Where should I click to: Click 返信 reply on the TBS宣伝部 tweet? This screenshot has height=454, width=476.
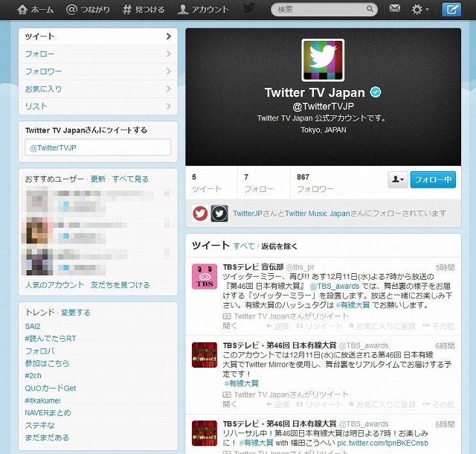pyautogui.click(x=277, y=327)
